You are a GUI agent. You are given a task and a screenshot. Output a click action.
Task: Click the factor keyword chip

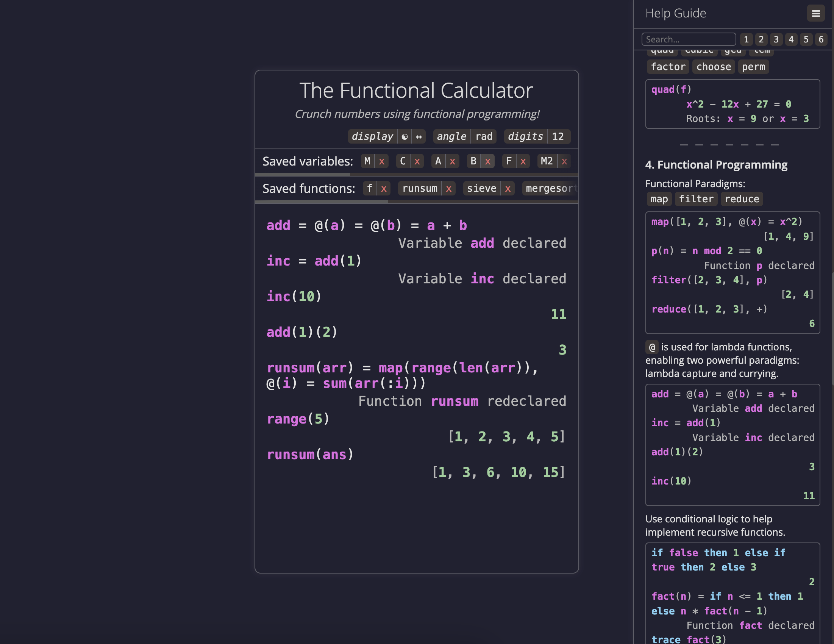pos(668,67)
